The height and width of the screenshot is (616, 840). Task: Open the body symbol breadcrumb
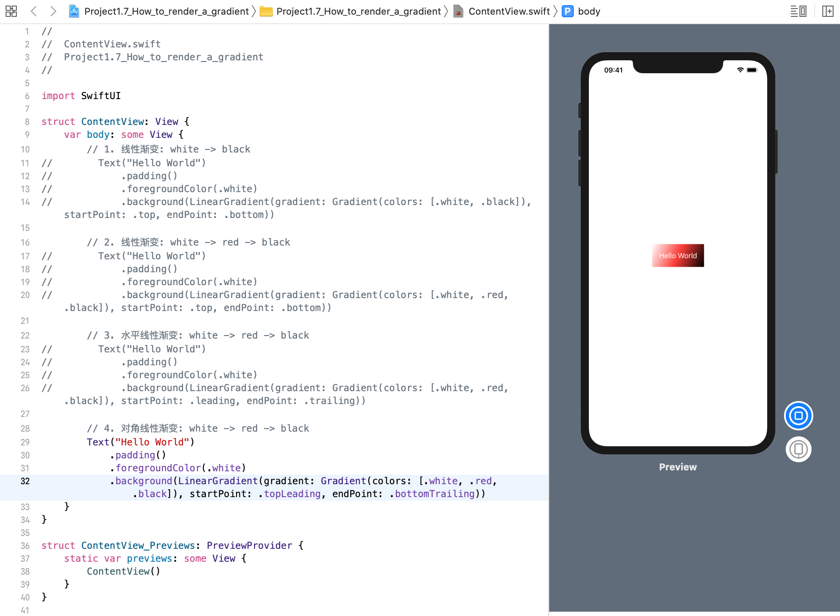(x=589, y=11)
